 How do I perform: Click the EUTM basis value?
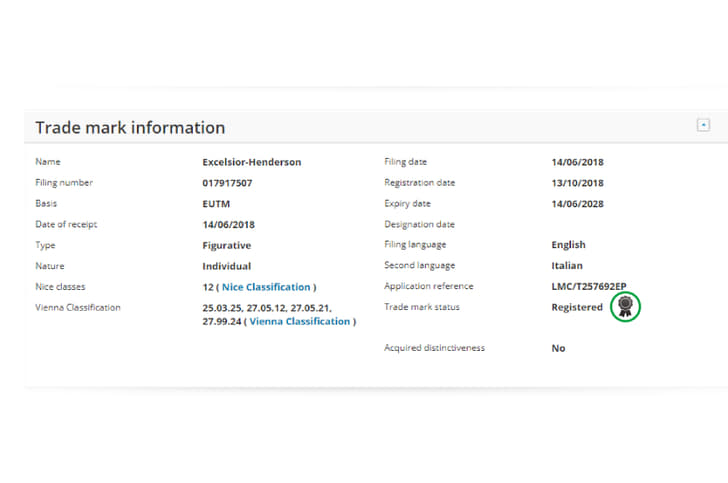pos(217,204)
